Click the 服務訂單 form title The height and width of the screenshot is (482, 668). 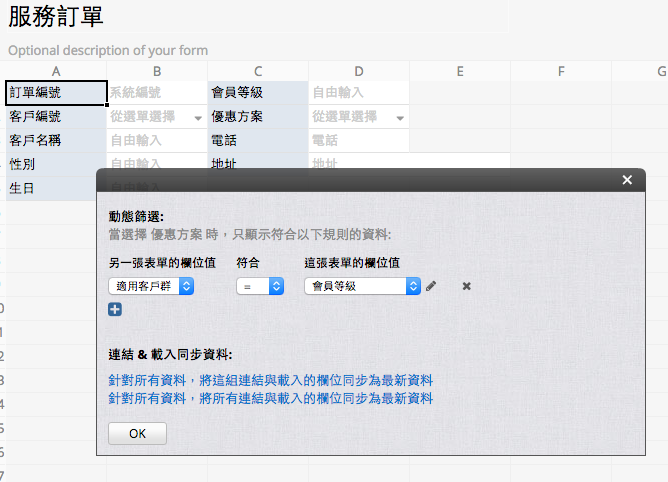point(55,17)
